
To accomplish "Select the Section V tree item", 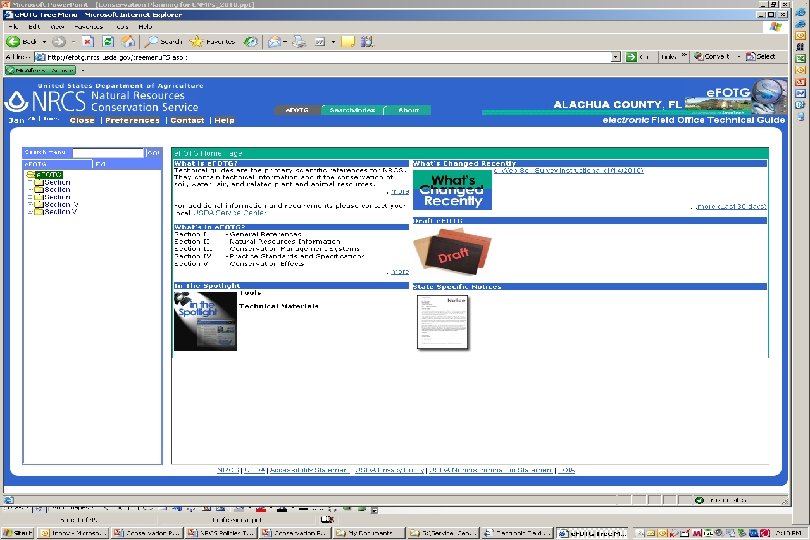I will pyautogui.click(x=60, y=212).
